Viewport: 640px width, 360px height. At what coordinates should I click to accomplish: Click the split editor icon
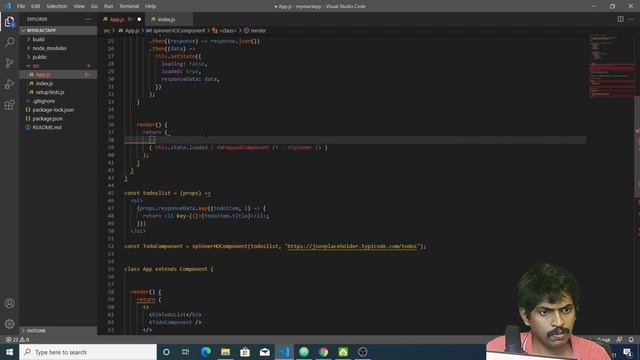620,19
